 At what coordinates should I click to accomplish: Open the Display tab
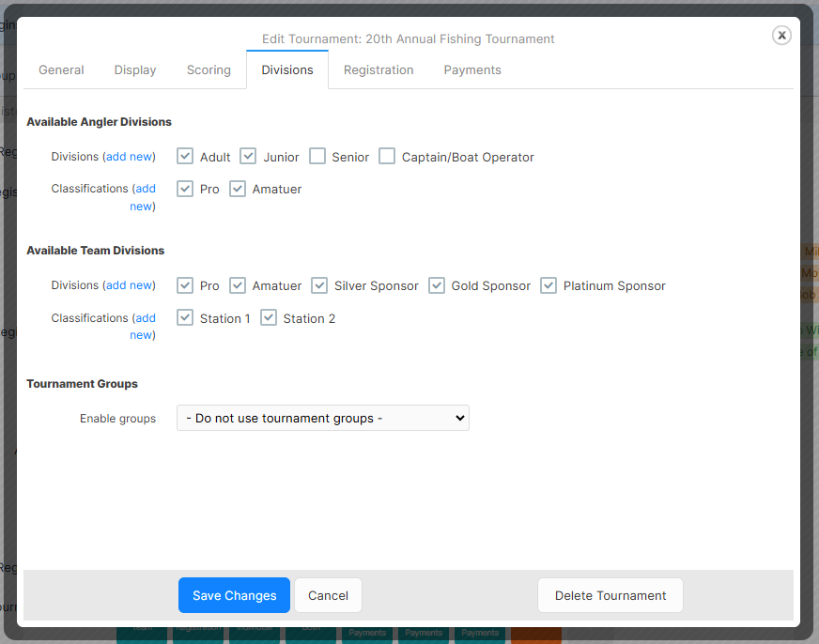(x=135, y=69)
